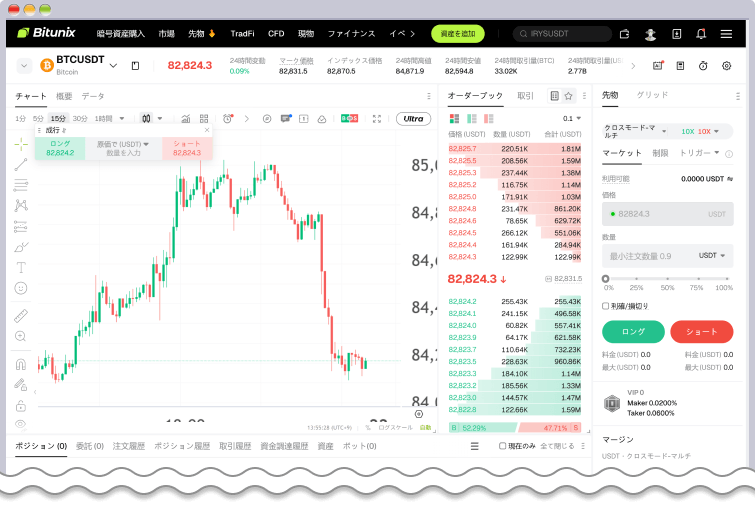Expand more time intervals dropdown
This screenshot has width=755, height=505.
coord(122,118)
